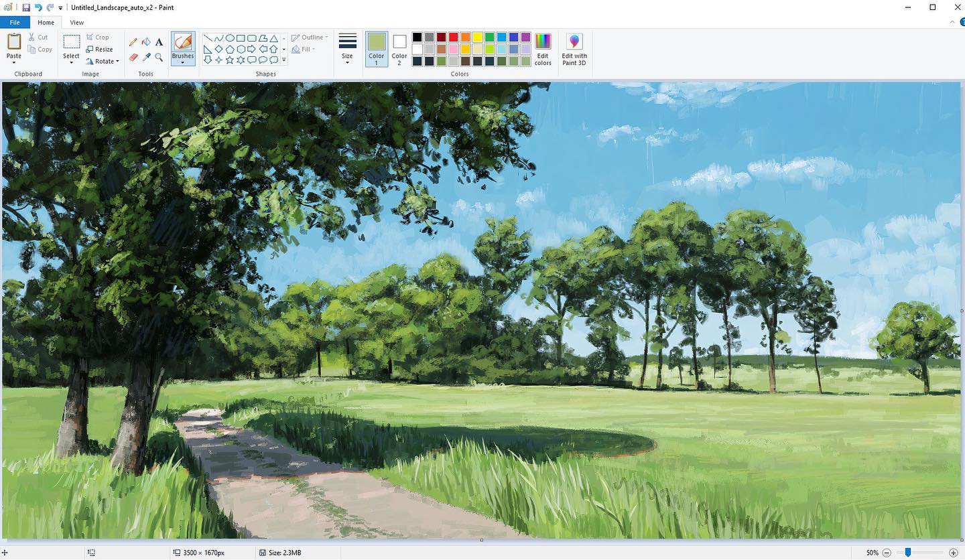The width and height of the screenshot is (965, 560).
Task: Choose the Diamond shape
Action: pyautogui.click(x=218, y=49)
